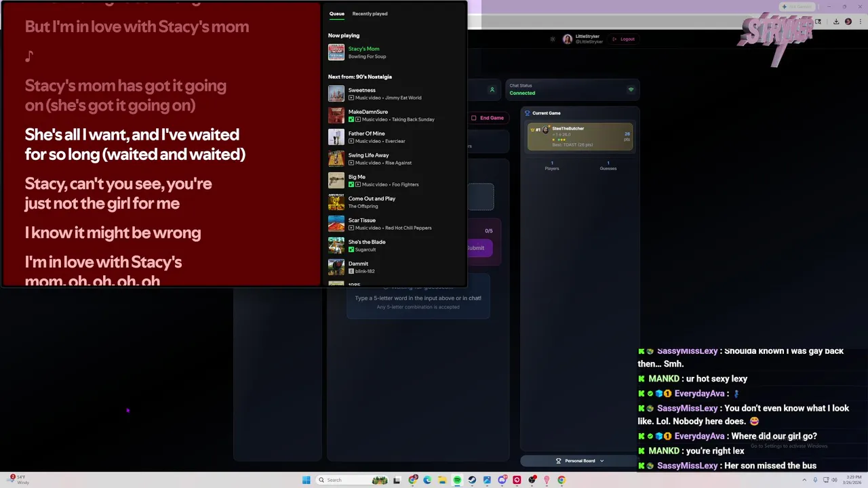Select SteeTheButcher leaderboard entry

click(x=580, y=136)
